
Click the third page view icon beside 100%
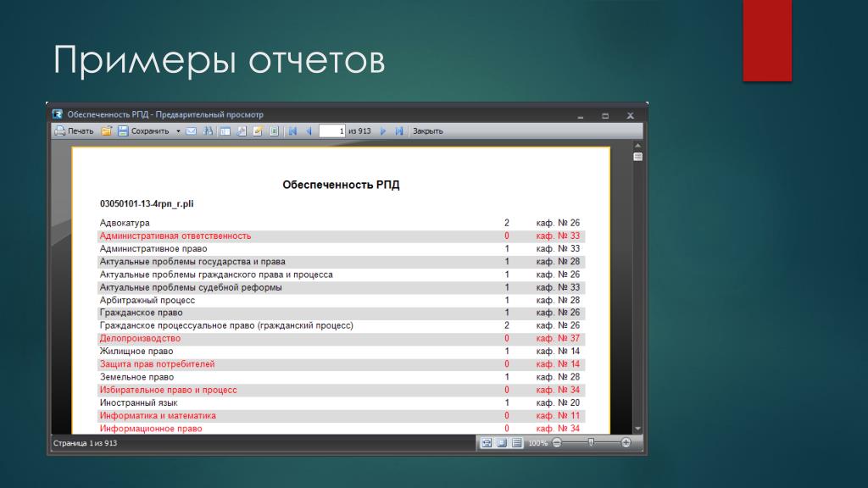click(516, 442)
